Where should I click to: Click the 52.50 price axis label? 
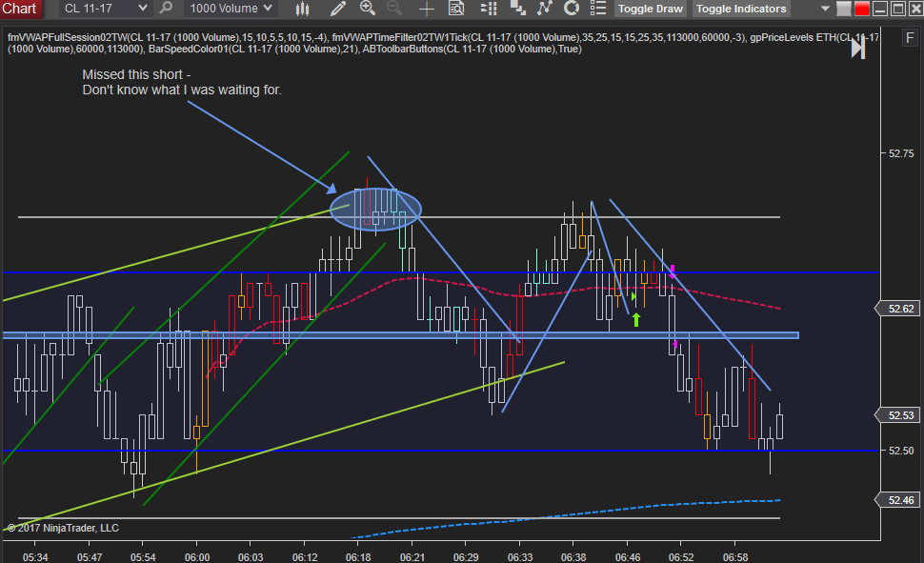point(901,451)
